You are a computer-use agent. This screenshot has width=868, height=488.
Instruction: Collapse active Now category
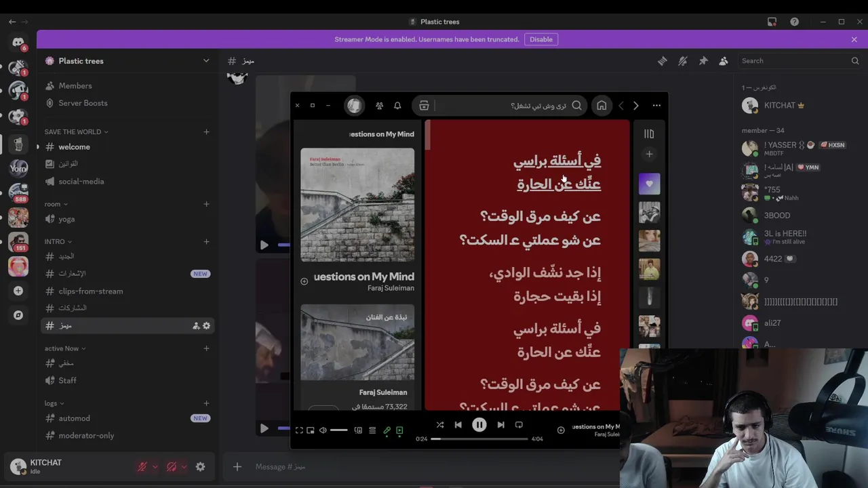pos(65,348)
